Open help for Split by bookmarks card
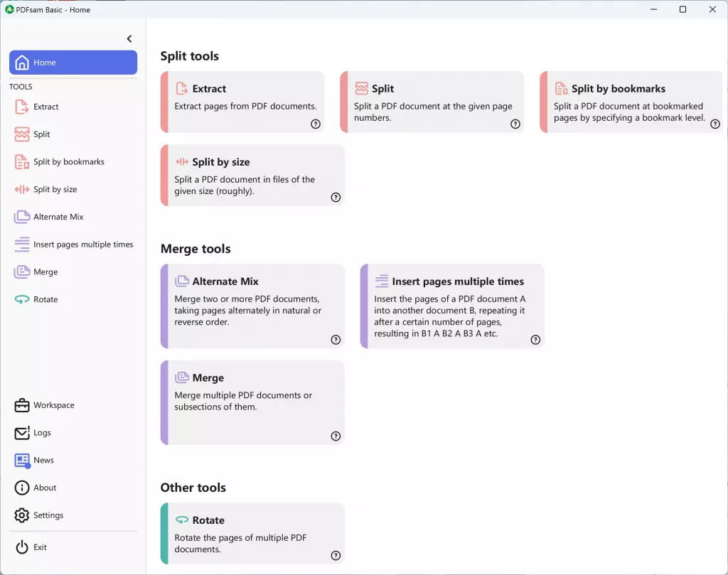Viewport: 728px width, 575px height. pyautogui.click(x=715, y=124)
